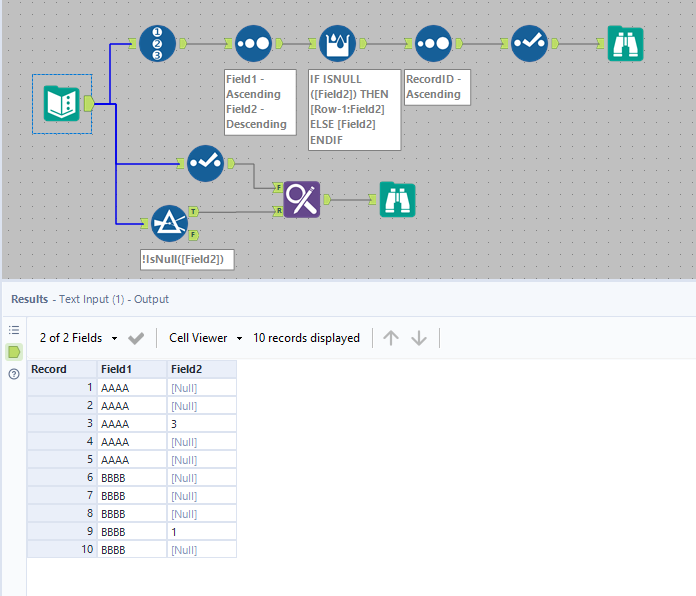Screen dimensions: 696x596
Task: Open the Find Replace tool
Action: 301,199
